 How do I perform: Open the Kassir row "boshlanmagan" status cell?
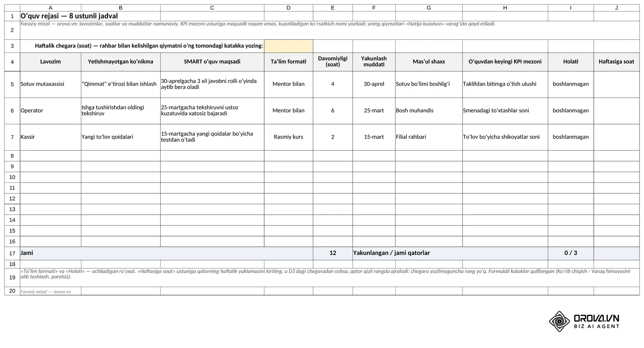(x=570, y=137)
